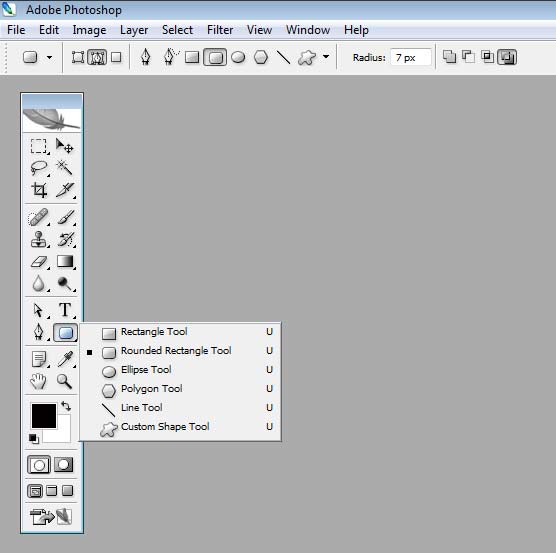Select the Pen tool in toolbox
This screenshot has height=553, width=556.
point(38,333)
